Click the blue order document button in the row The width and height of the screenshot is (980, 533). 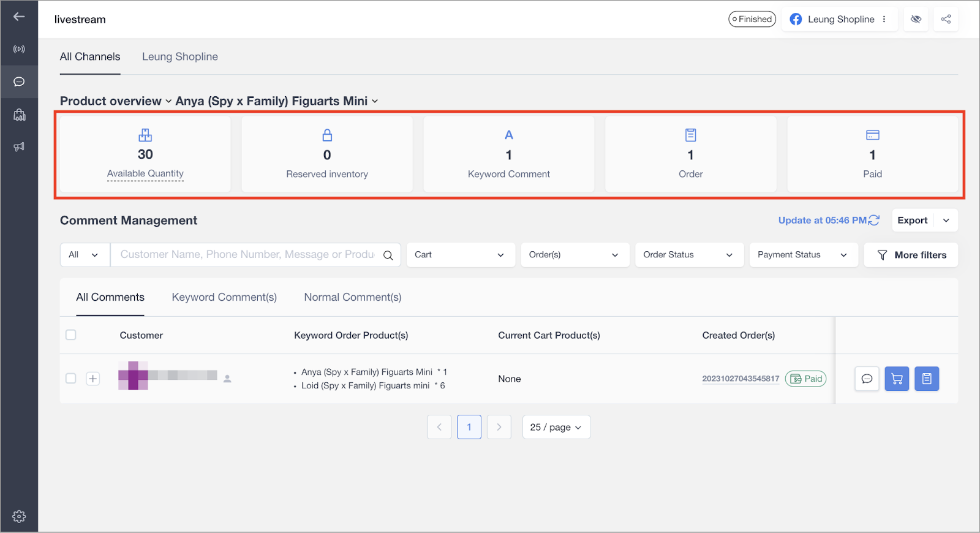click(927, 379)
